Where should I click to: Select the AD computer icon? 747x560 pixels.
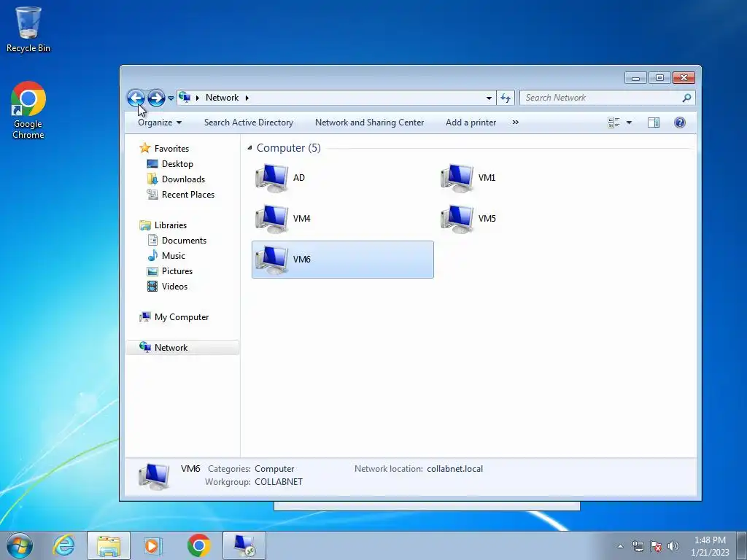click(x=271, y=178)
